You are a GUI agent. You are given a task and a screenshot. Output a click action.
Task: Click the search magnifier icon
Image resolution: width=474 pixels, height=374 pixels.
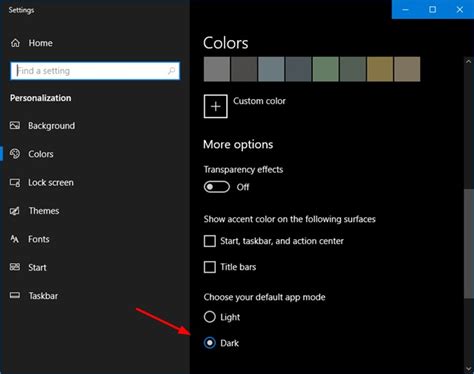(171, 71)
